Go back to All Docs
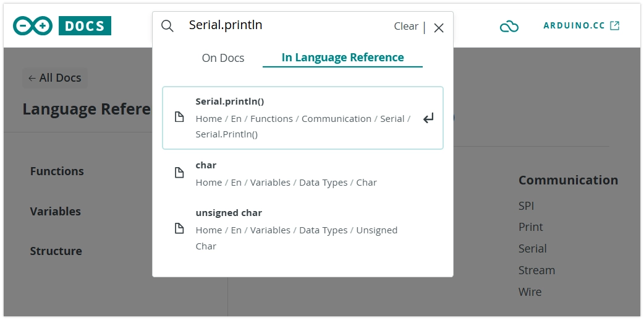This screenshot has width=644, height=320. 55,78
